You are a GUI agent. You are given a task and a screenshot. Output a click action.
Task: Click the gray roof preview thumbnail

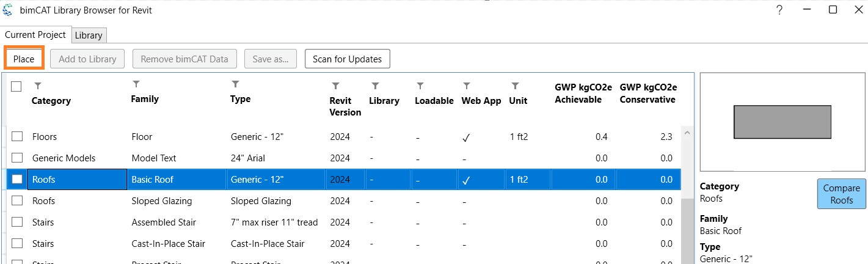[782, 122]
